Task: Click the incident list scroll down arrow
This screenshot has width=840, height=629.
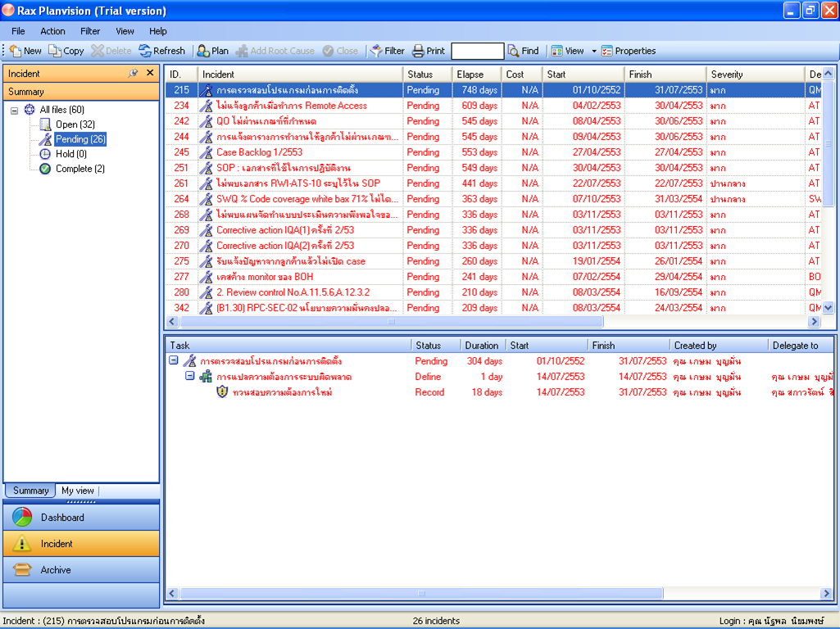Action: coord(829,308)
